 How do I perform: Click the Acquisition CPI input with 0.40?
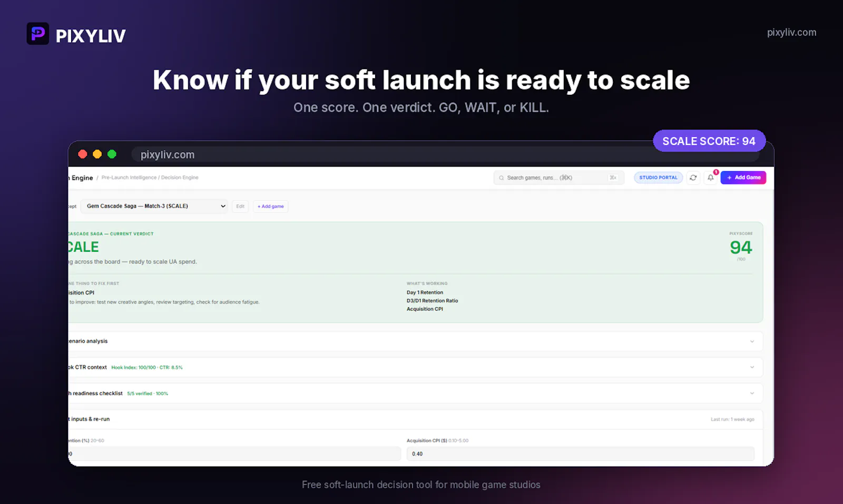click(x=581, y=453)
